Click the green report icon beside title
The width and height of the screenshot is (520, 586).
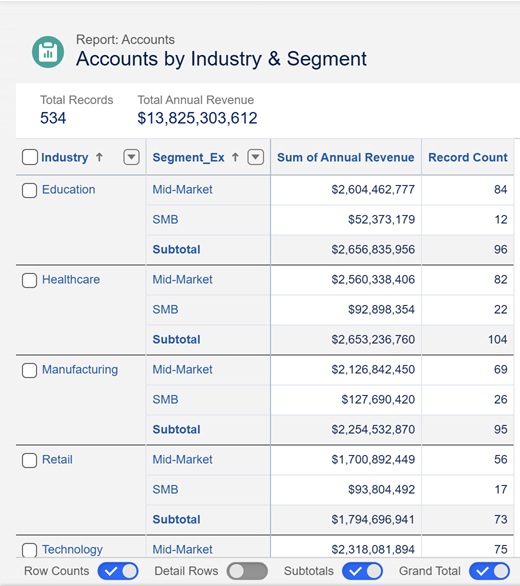[48, 52]
